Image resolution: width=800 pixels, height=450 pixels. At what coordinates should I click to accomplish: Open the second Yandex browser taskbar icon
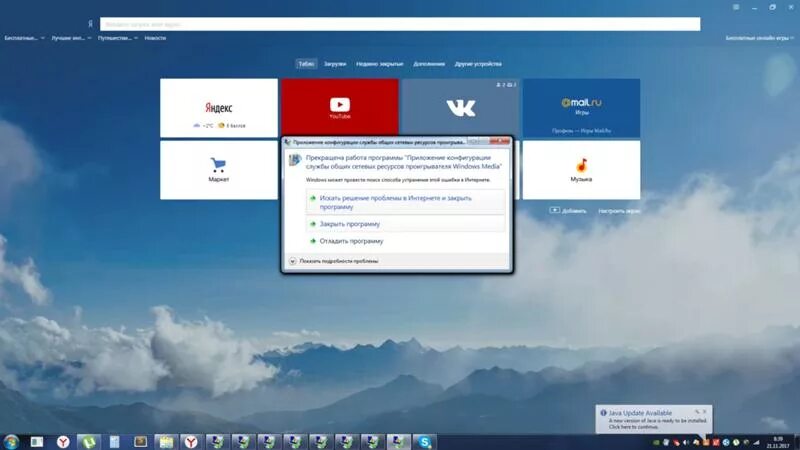click(191, 442)
